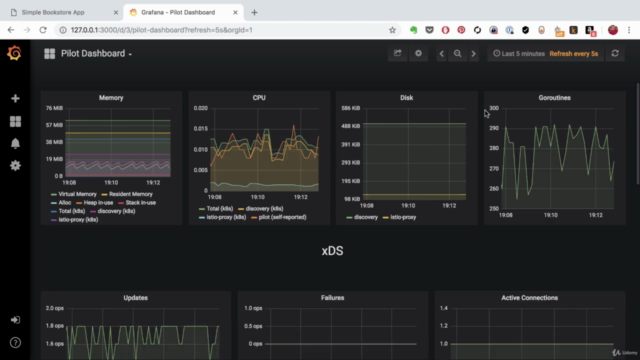The width and height of the screenshot is (640, 360).
Task: Click the dashboard grid icon beside Pilot Dashboard
Action: point(49,53)
